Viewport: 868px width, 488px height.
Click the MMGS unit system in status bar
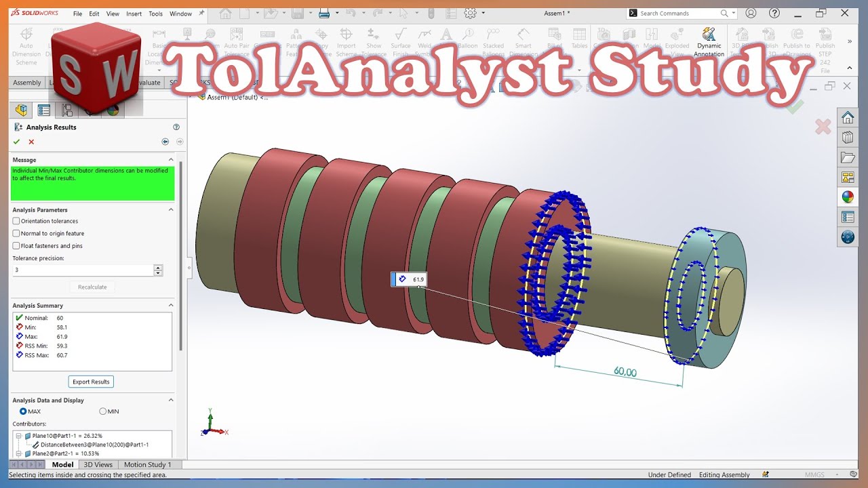click(814, 474)
